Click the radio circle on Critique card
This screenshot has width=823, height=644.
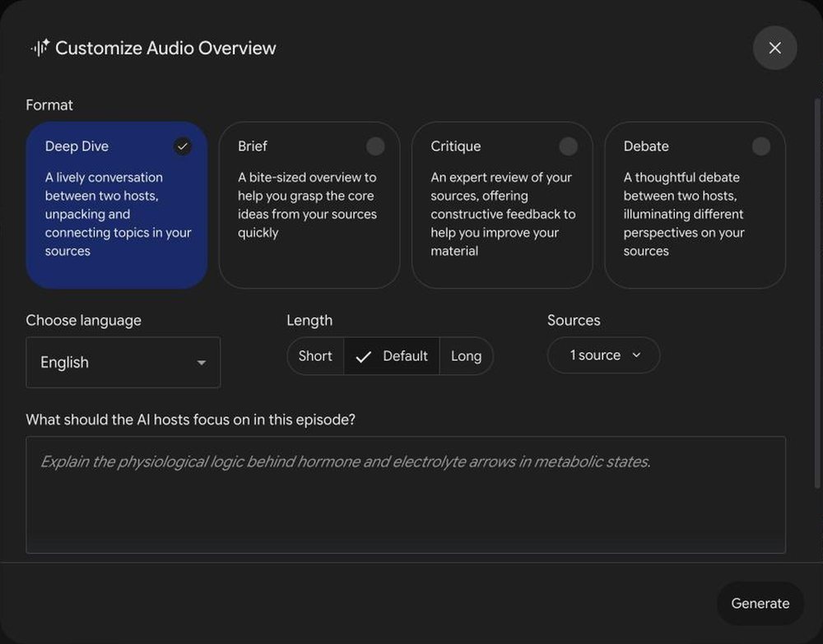click(569, 146)
